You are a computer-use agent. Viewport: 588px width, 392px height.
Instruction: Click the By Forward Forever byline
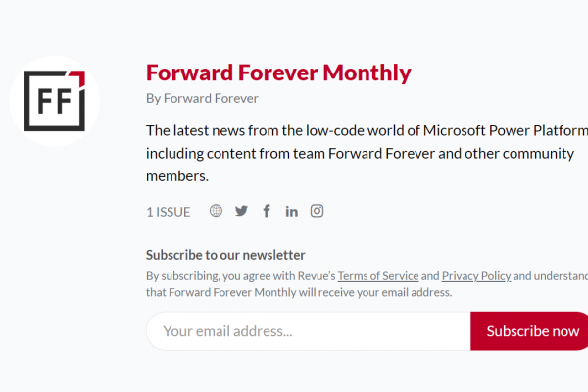202,98
